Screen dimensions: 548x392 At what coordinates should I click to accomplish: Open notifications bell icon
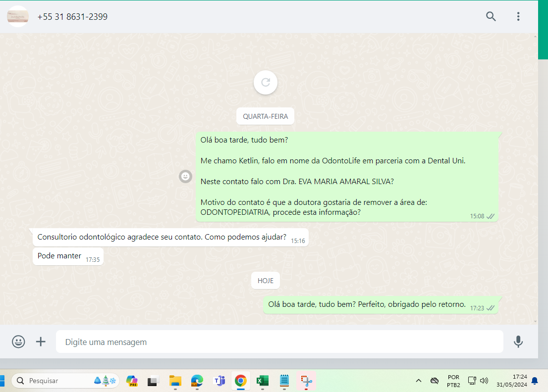coord(535,381)
